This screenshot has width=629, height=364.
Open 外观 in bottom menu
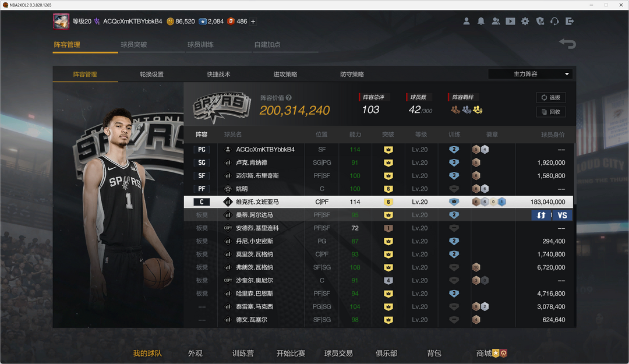195,353
